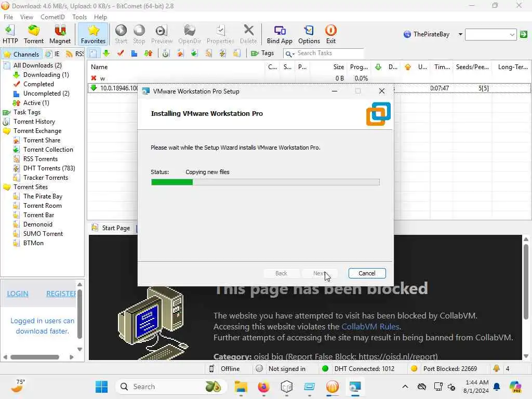Open the CollabVM Rules link
This screenshot has width=532, height=399.
click(370, 327)
